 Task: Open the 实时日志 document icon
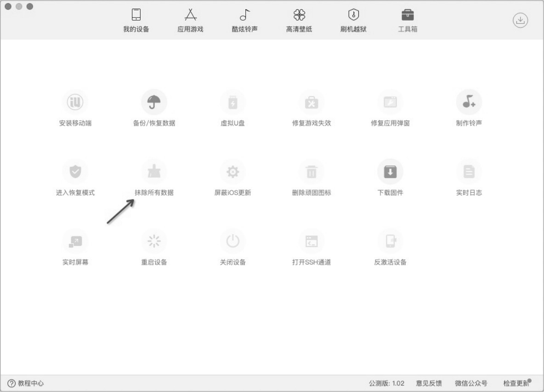coord(469,171)
